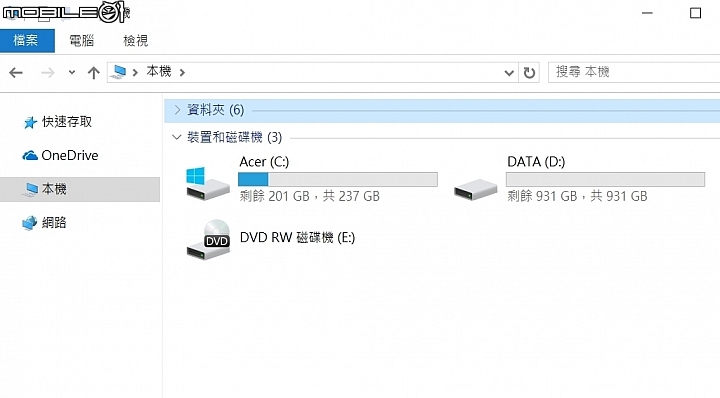Switch to the 電腦 ribbon tab
This screenshot has height=398, width=720.
click(82, 40)
